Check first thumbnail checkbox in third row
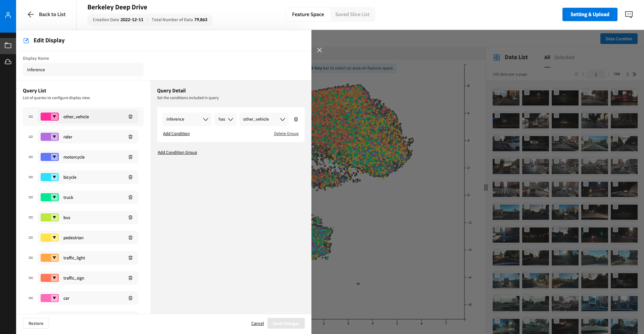Image resolution: width=644 pixels, height=334 pixels. pos(497,138)
